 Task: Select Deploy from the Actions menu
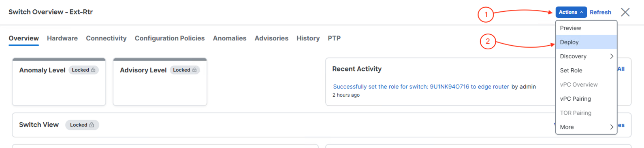pyautogui.click(x=586, y=42)
